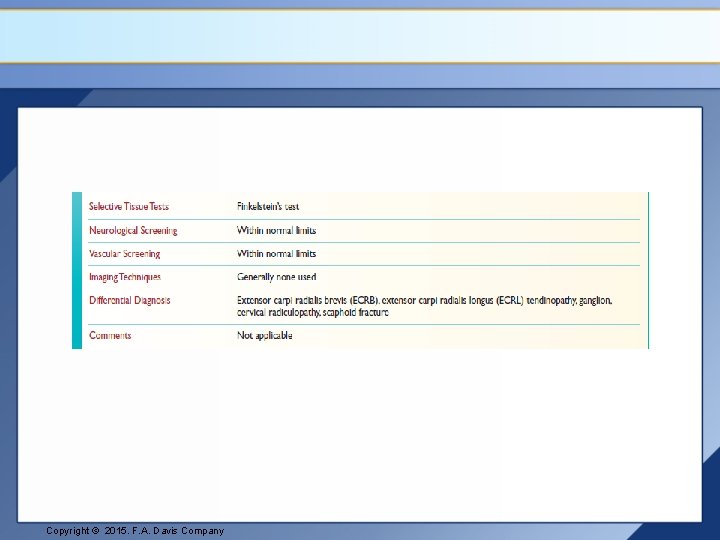Click the 'Generally none used' text
This screenshot has width=720, height=540.
276,277
